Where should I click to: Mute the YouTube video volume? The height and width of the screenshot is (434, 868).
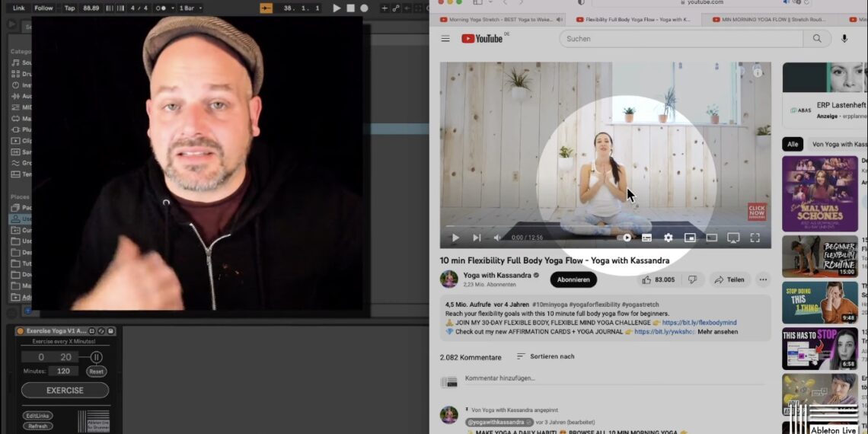[497, 238]
